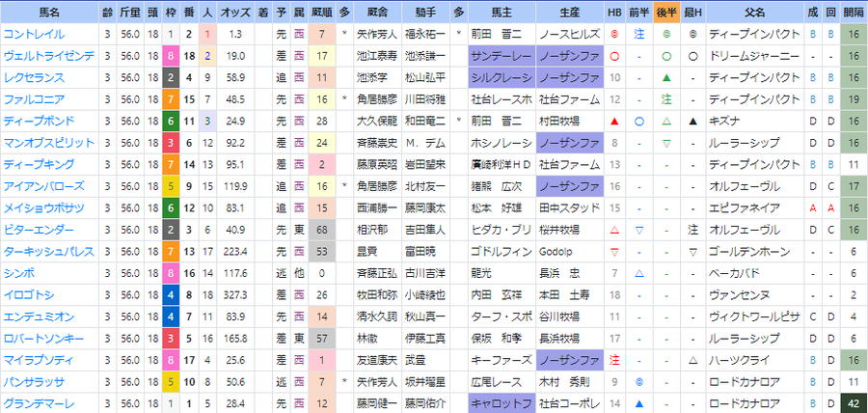Click the red filled triangle HB mark for ディープボンド
Image resolution: width=868 pixels, height=413 pixels.
click(x=614, y=122)
